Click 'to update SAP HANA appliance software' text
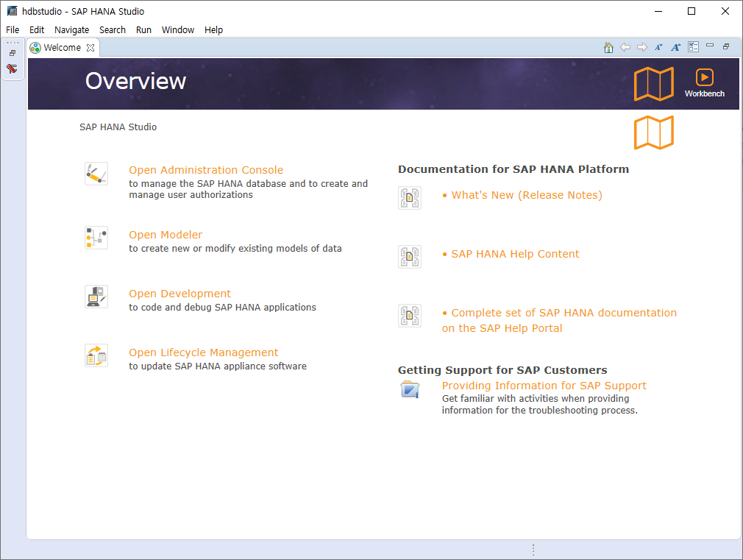The width and height of the screenshot is (743, 560). click(218, 366)
